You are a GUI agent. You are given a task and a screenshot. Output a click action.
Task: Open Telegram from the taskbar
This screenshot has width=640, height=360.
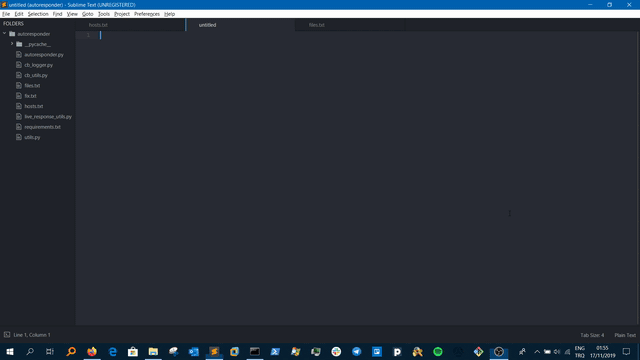click(x=356, y=351)
